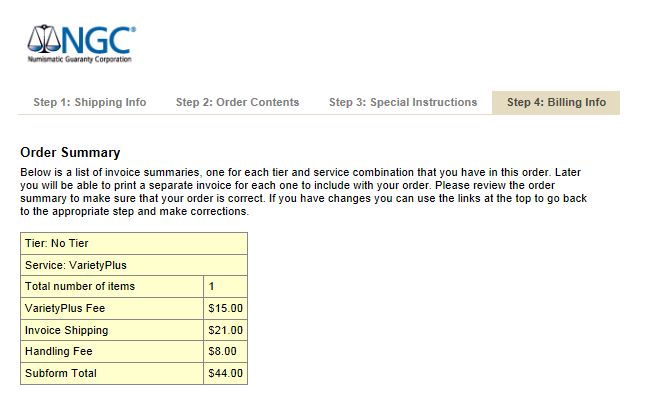Image resolution: width=658 pixels, height=405 pixels.
Task: Click the Numismatic Guaranty Corporation text
Action: 79,59
